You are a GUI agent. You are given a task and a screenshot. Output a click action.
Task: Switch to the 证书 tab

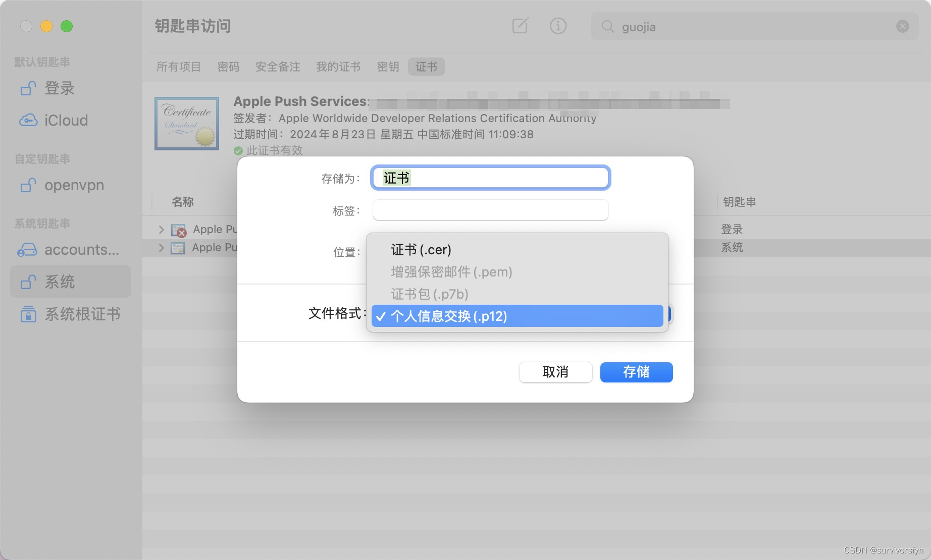[426, 67]
